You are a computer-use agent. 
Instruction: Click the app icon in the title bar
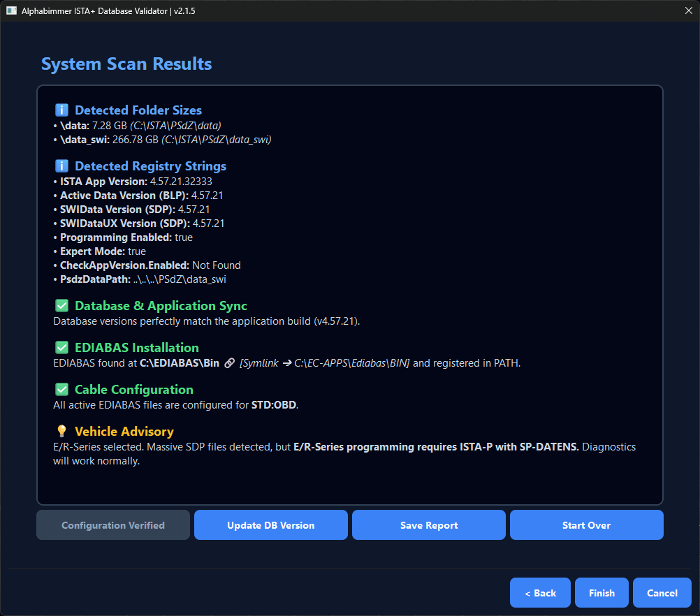coord(11,10)
